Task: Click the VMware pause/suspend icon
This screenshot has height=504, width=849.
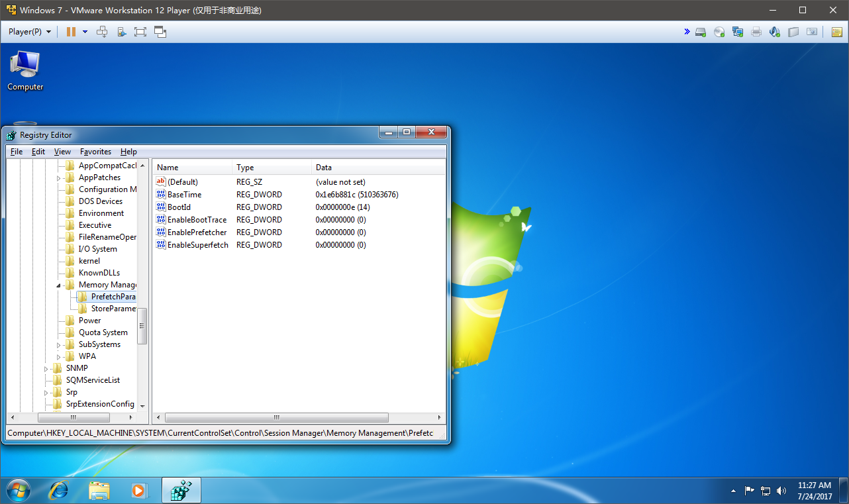Action: (x=71, y=32)
